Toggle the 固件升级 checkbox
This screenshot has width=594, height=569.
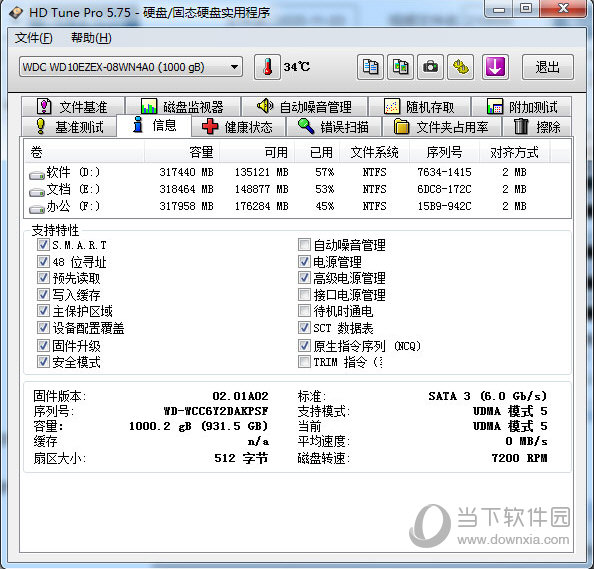tap(43, 345)
